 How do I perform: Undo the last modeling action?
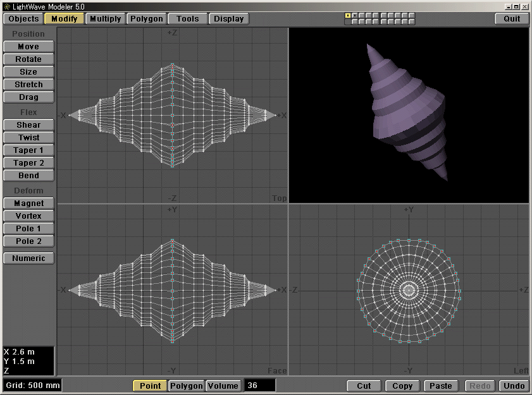(x=514, y=386)
